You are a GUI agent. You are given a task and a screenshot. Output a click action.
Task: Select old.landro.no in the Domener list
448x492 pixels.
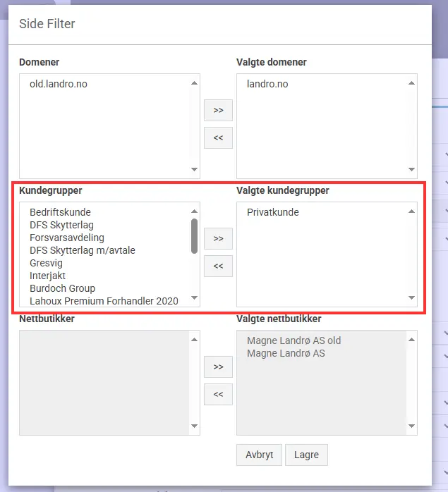point(59,84)
